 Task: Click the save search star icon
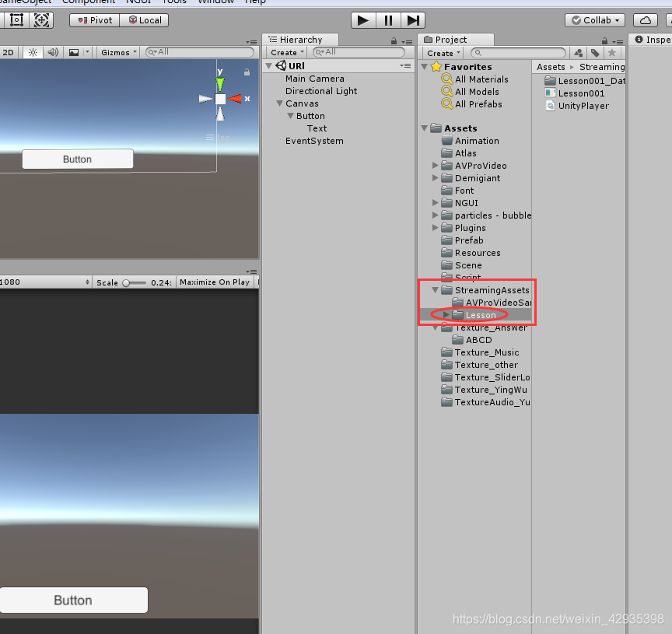(x=612, y=53)
